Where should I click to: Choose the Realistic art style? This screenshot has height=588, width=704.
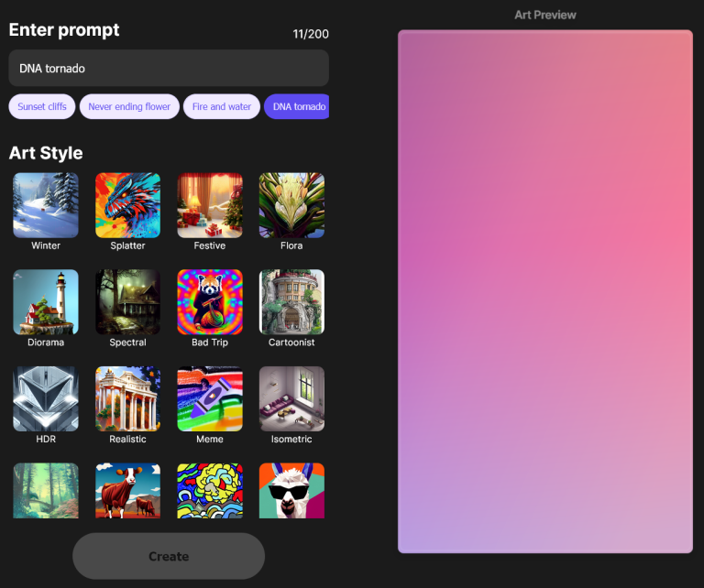(x=127, y=398)
